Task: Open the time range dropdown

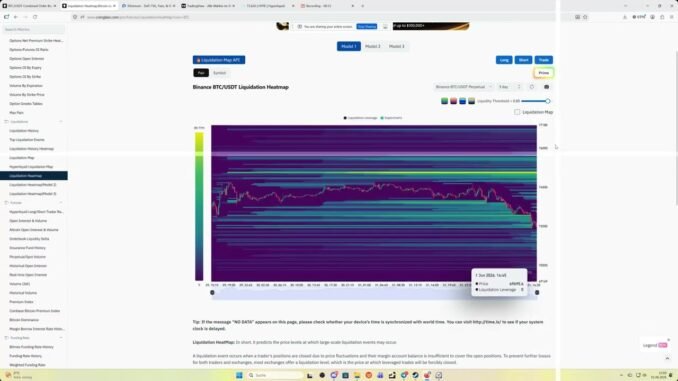Action: click(509, 87)
